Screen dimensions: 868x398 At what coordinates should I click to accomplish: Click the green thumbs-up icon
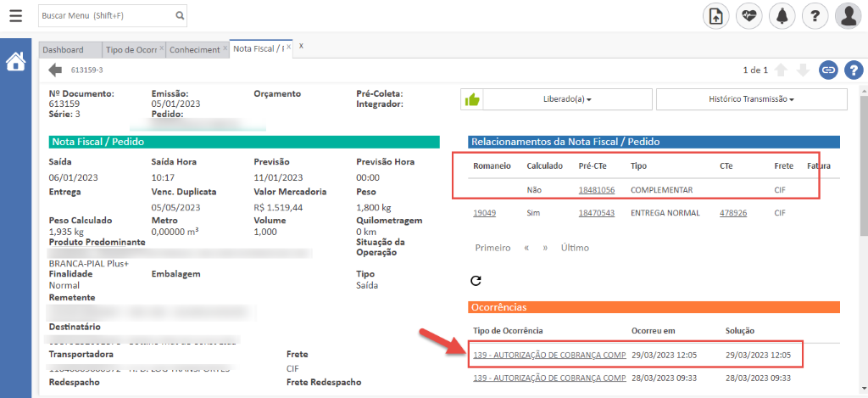click(471, 99)
